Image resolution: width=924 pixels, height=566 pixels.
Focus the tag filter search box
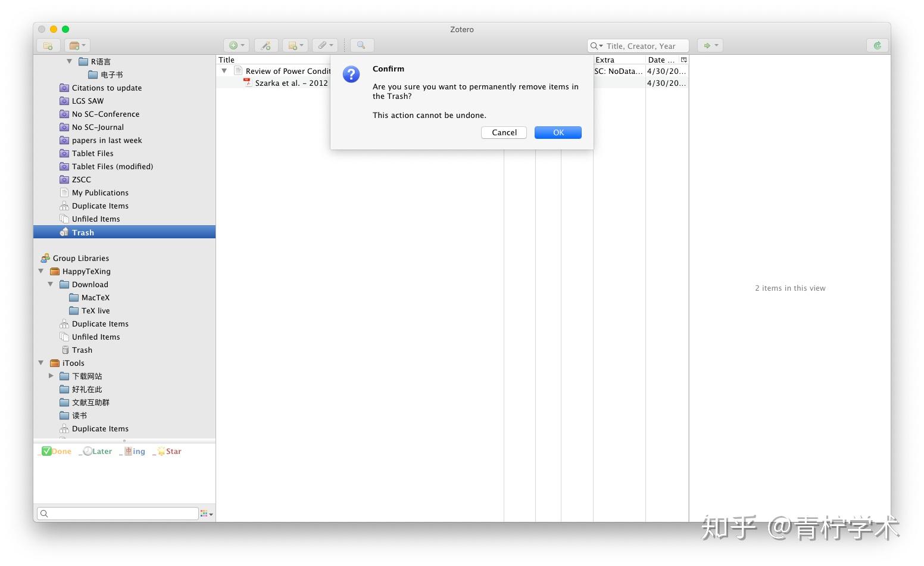[118, 514]
